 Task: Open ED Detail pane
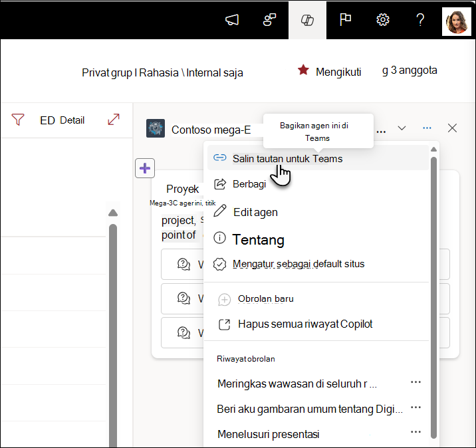click(62, 120)
